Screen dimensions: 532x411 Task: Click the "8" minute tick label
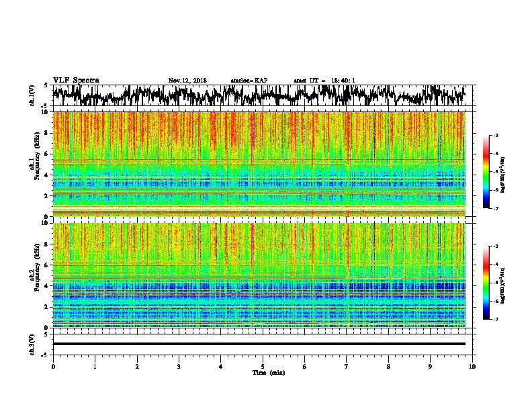[x=388, y=367]
